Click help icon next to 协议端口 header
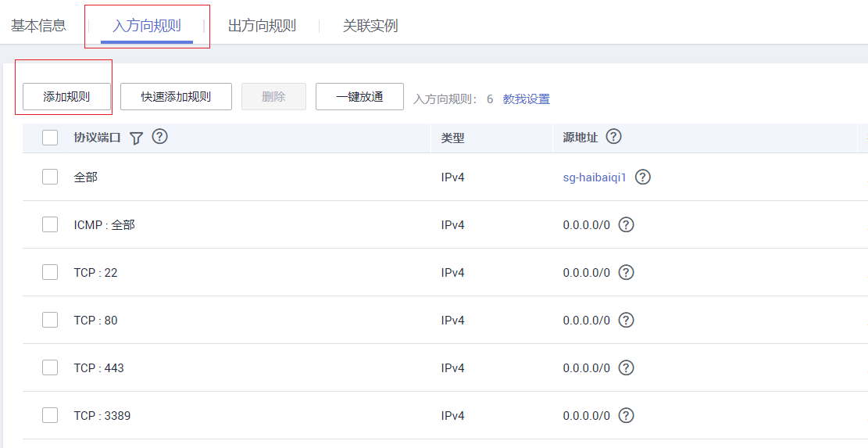 point(159,136)
